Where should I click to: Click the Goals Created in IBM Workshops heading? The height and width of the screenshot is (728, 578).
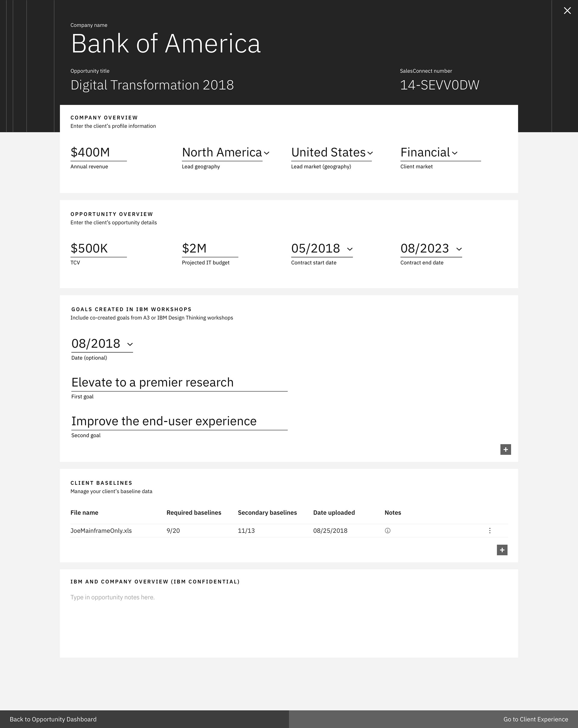pyautogui.click(x=131, y=309)
